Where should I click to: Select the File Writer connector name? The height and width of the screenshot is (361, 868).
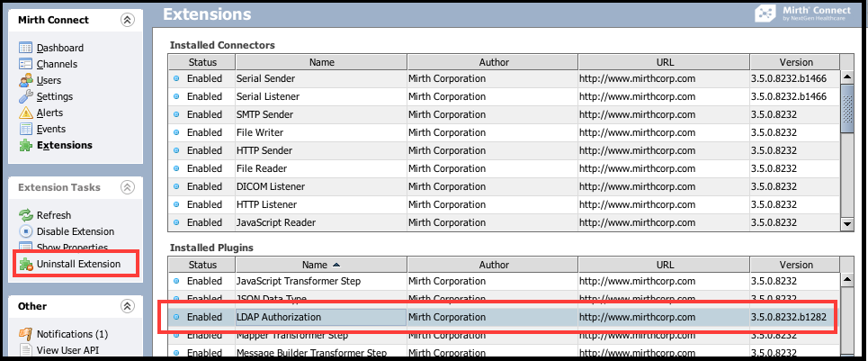point(260,132)
